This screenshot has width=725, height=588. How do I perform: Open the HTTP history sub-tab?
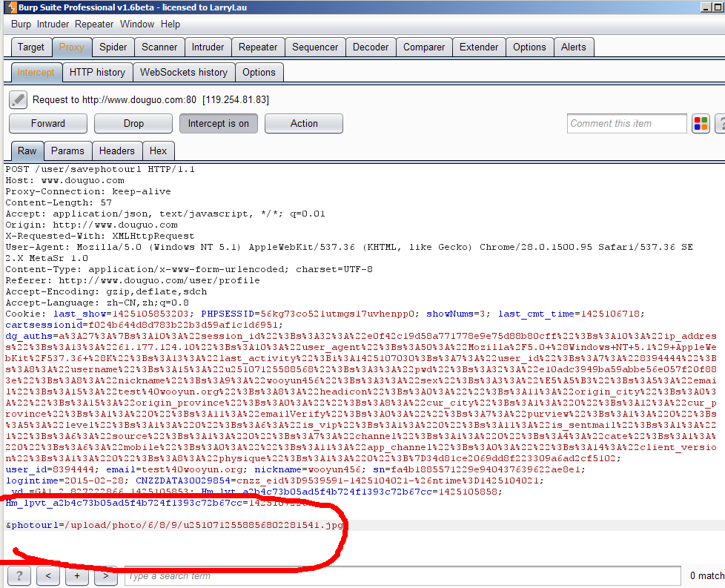(97, 72)
